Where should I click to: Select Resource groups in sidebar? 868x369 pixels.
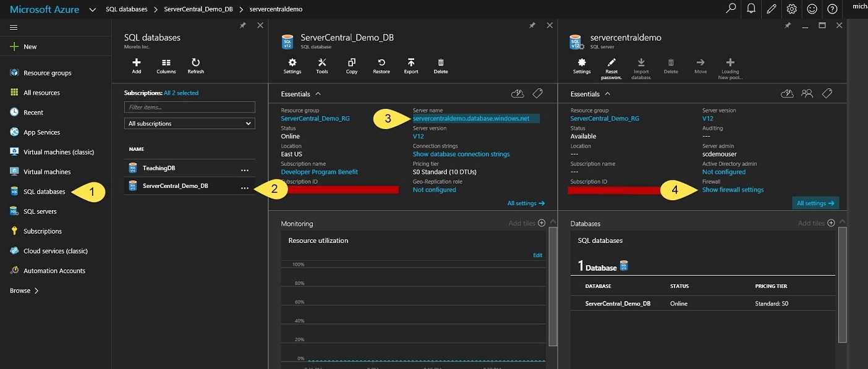tap(47, 73)
